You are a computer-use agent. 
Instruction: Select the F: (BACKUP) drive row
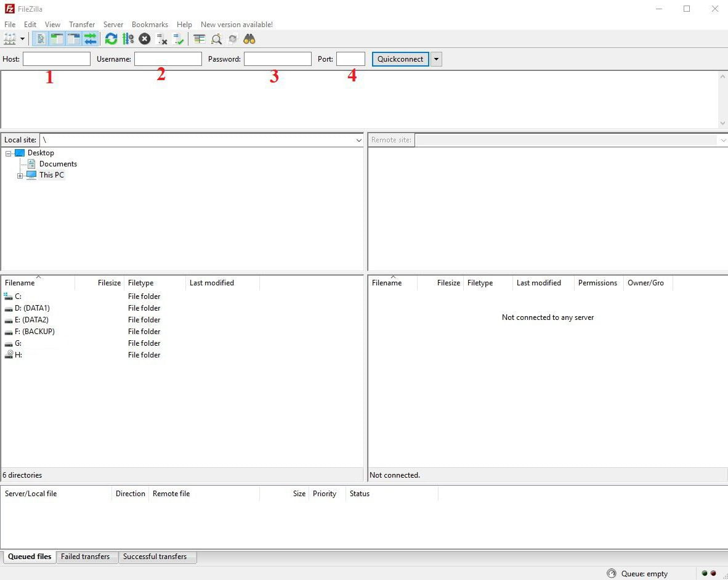[182, 332]
